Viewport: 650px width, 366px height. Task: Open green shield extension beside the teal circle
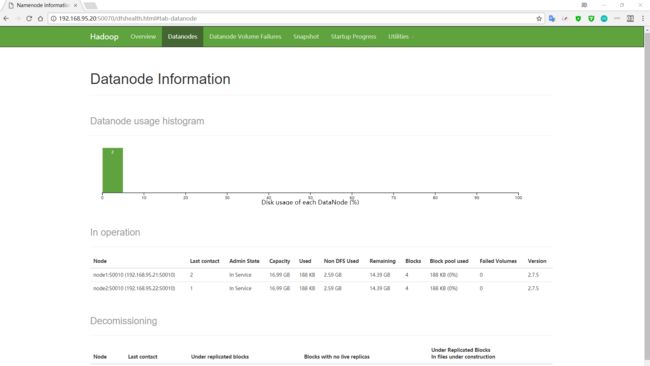point(591,19)
